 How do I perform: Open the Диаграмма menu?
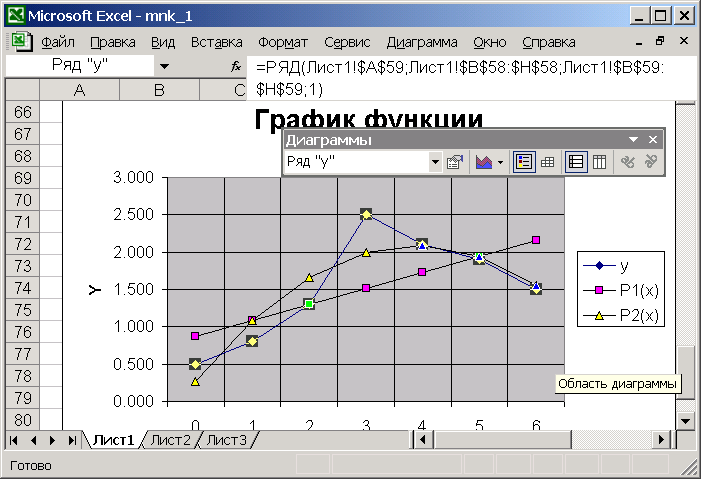[x=422, y=42]
